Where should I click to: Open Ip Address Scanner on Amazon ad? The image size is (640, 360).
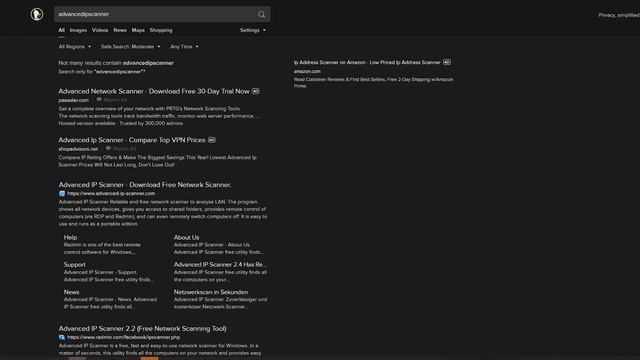coord(367,62)
